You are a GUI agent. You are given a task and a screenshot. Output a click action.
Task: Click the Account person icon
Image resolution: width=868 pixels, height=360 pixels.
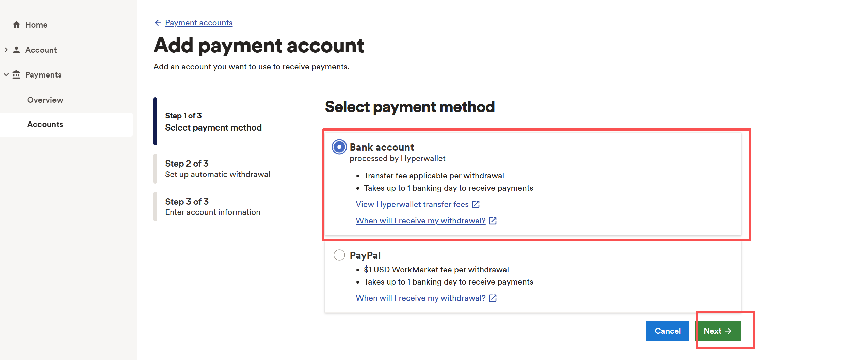pyautogui.click(x=16, y=50)
